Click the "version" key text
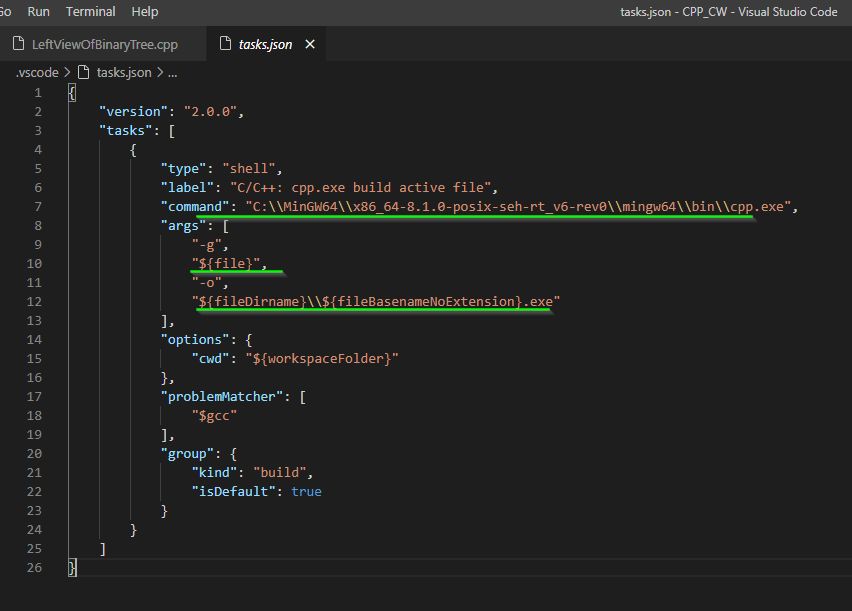 tap(133, 111)
